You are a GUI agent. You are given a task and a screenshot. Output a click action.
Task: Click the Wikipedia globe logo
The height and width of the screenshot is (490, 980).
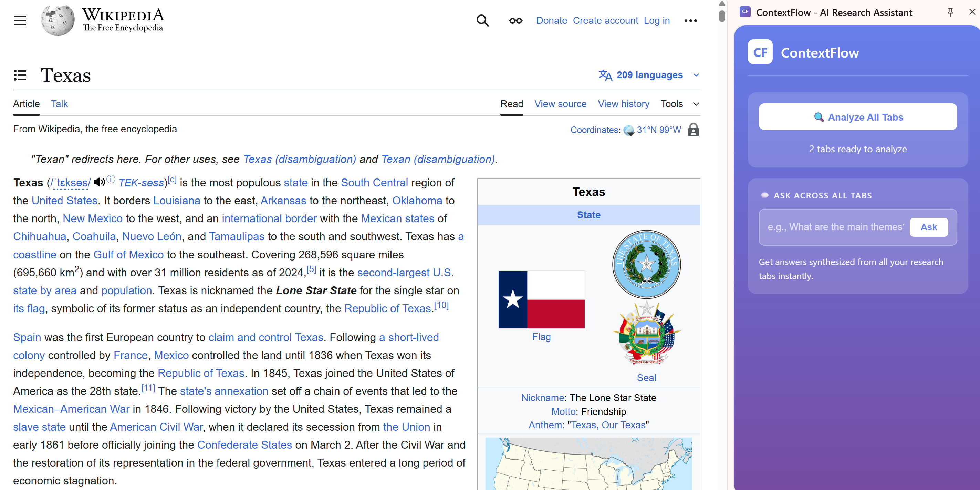pyautogui.click(x=58, y=21)
